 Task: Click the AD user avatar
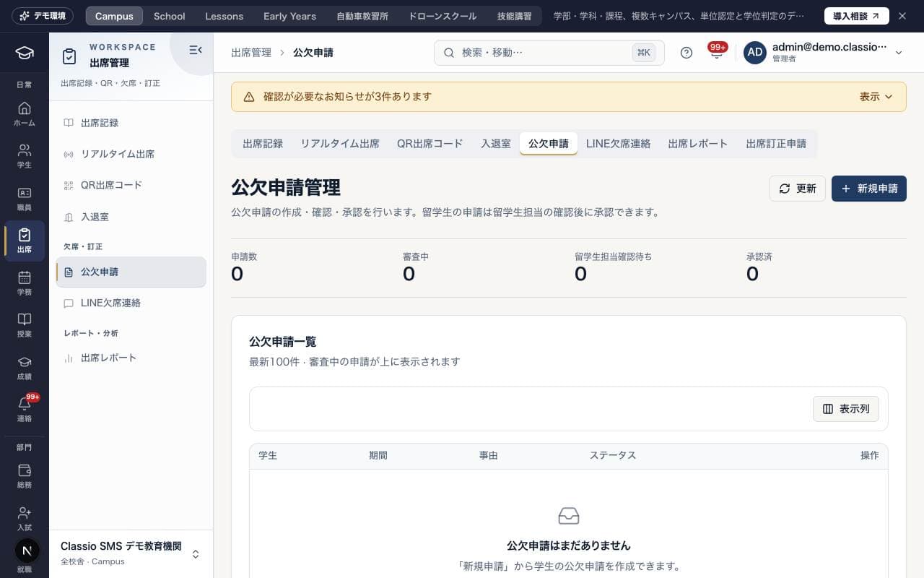coord(755,53)
